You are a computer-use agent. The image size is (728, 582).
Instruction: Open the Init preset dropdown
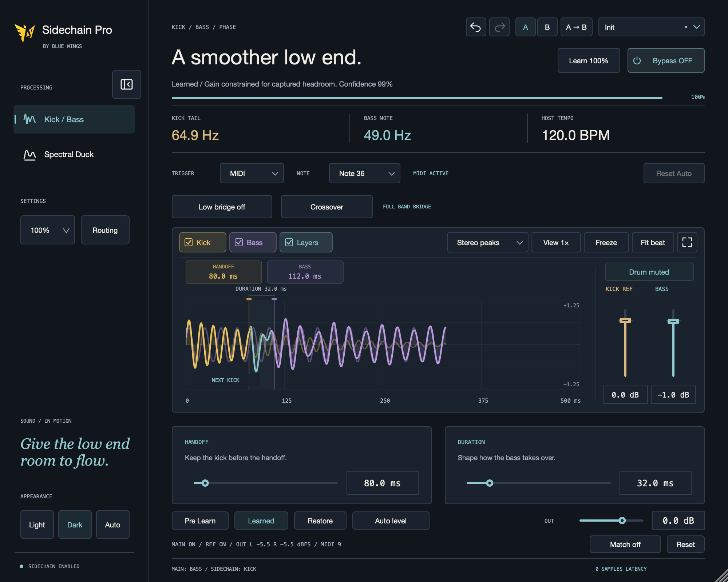pos(651,27)
